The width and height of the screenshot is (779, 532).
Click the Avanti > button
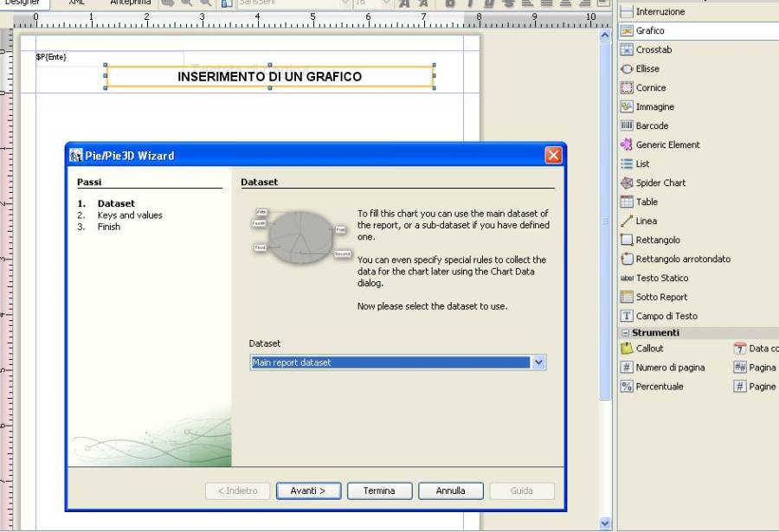click(x=308, y=490)
